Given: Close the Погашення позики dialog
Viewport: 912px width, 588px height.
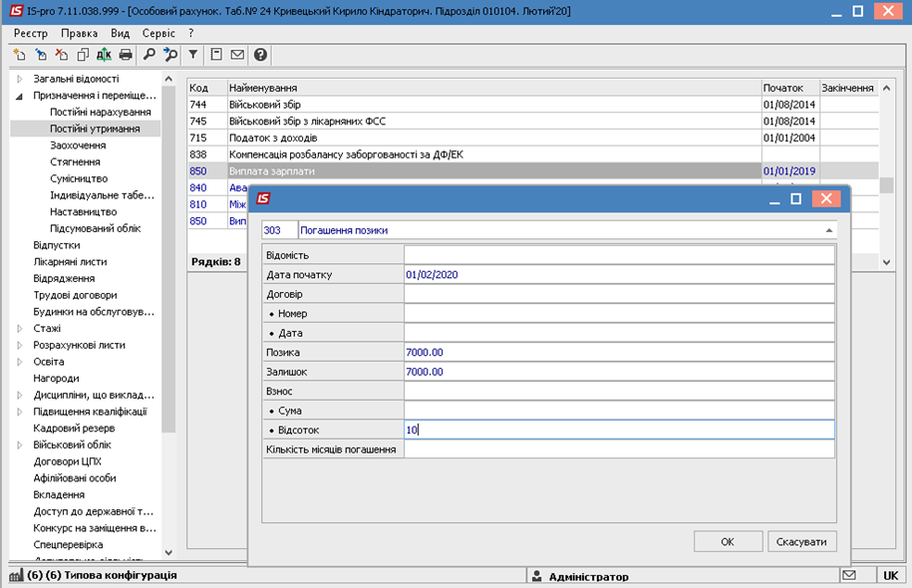Looking at the screenshot, I should coord(826,199).
